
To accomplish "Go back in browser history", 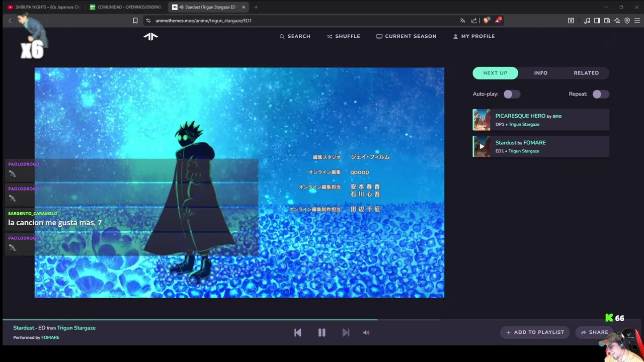I will point(10,21).
